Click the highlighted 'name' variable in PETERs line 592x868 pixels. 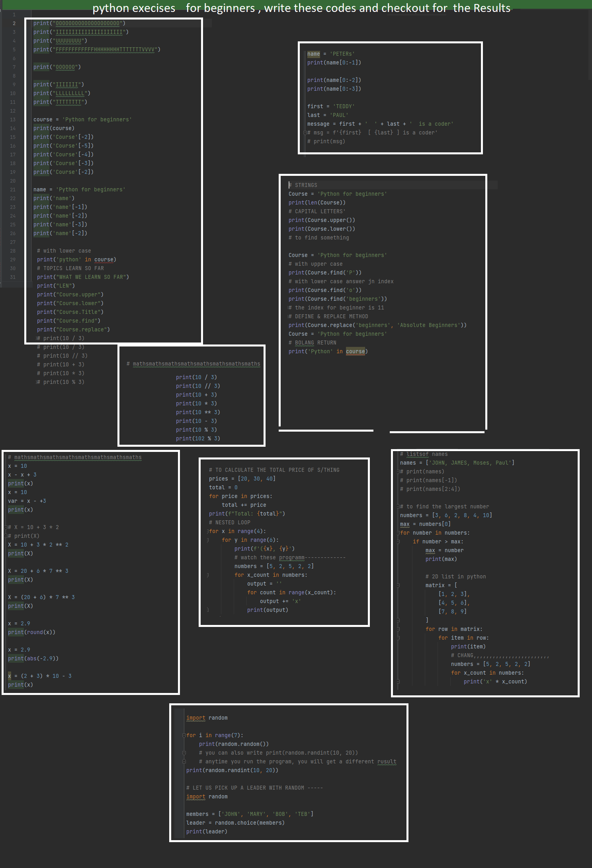click(x=313, y=54)
